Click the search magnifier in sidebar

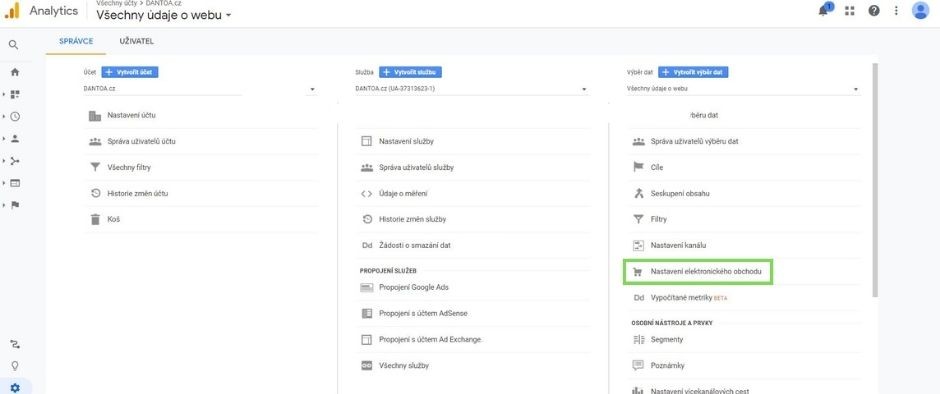[14, 45]
